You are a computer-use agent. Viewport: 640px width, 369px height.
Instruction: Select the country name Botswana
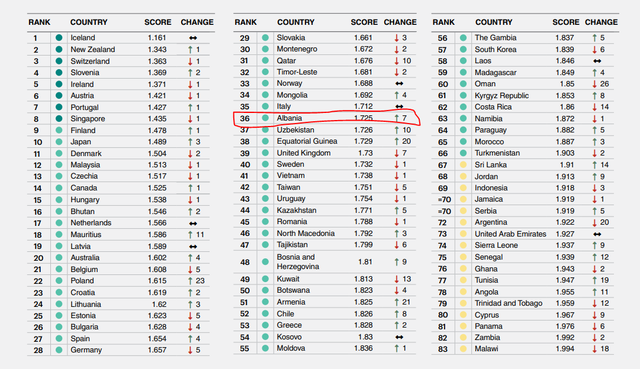(x=293, y=290)
